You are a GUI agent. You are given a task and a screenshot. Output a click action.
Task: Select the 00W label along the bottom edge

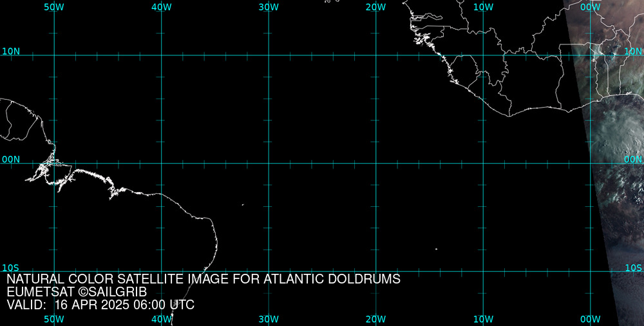(591, 320)
